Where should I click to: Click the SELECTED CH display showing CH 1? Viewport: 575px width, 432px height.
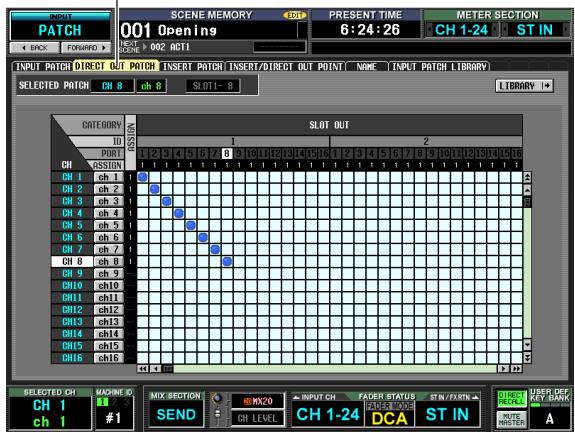coord(50,413)
